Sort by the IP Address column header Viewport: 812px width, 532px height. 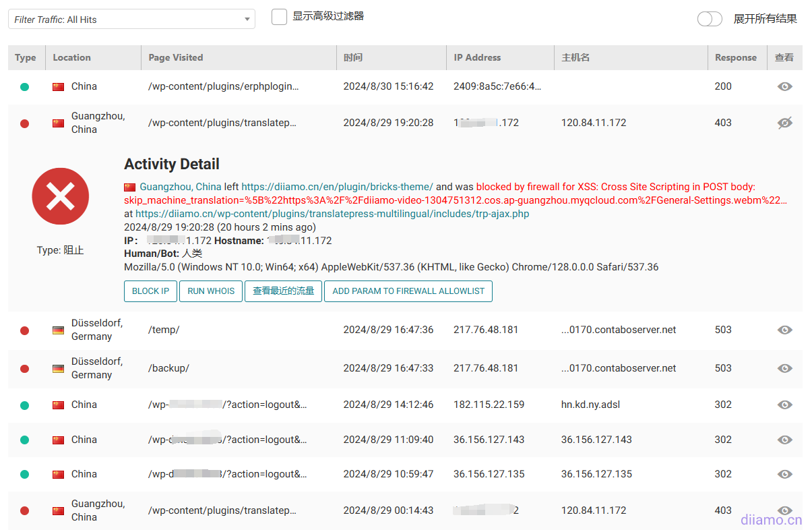coord(477,57)
